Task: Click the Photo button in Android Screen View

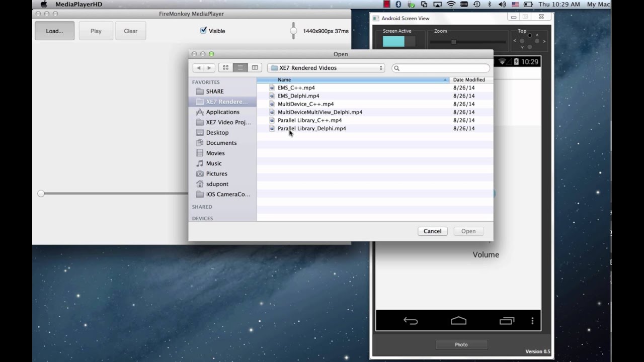Action: point(461,344)
